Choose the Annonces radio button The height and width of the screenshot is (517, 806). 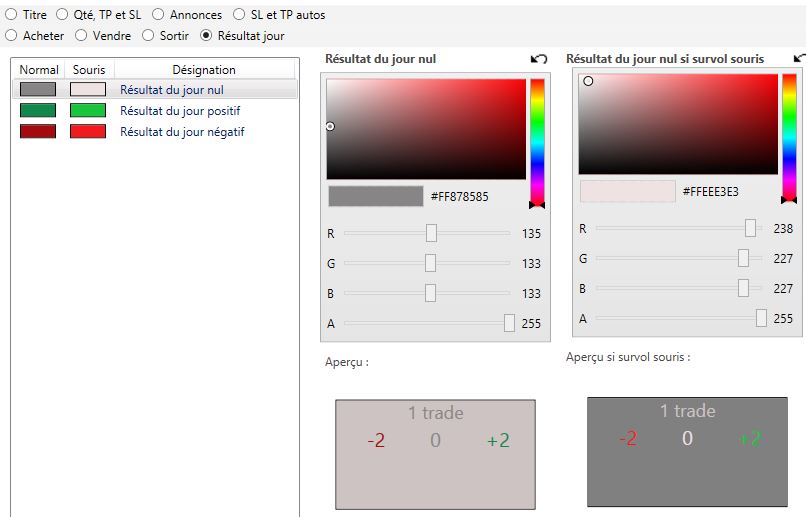pyautogui.click(x=158, y=15)
